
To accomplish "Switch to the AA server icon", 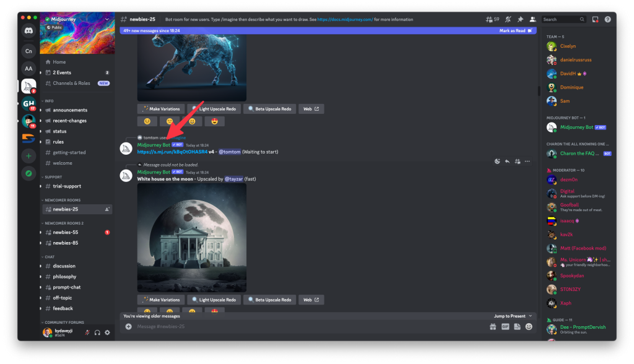I will click(x=28, y=68).
